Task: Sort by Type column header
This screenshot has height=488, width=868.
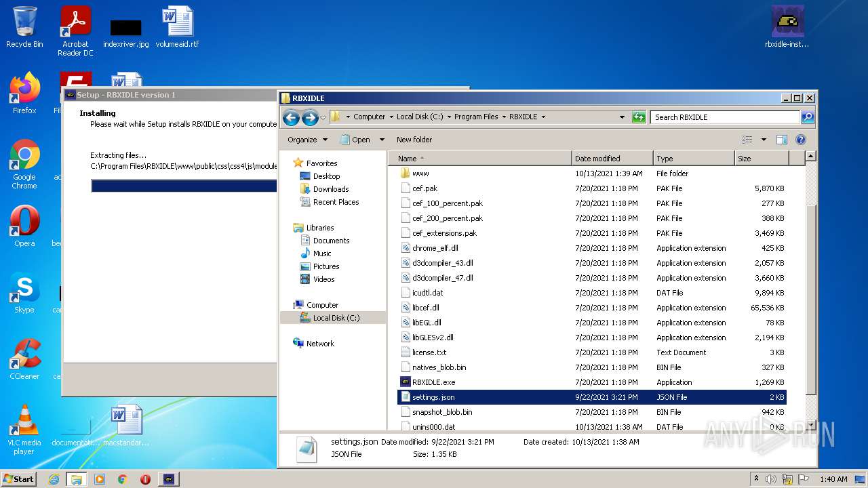Action: pyautogui.click(x=694, y=159)
